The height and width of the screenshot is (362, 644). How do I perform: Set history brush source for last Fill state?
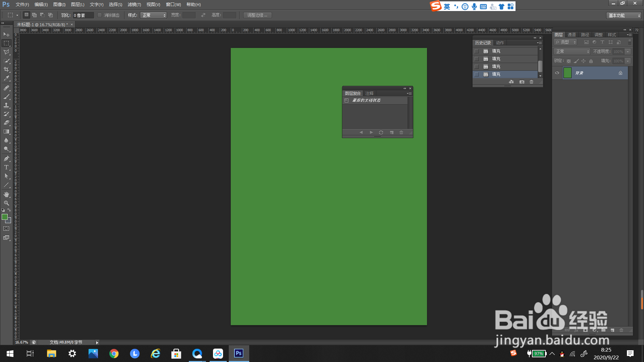click(476, 74)
